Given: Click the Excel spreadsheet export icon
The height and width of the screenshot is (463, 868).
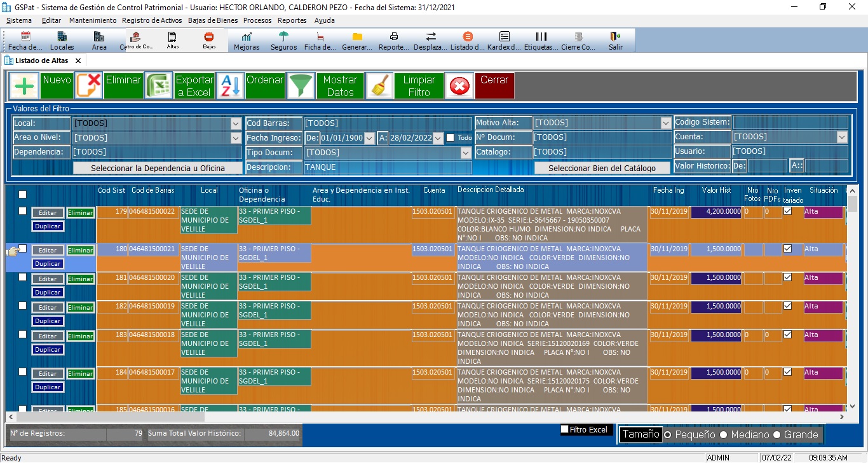Looking at the screenshot, I should pyautogui.click(x=159, y=85).
